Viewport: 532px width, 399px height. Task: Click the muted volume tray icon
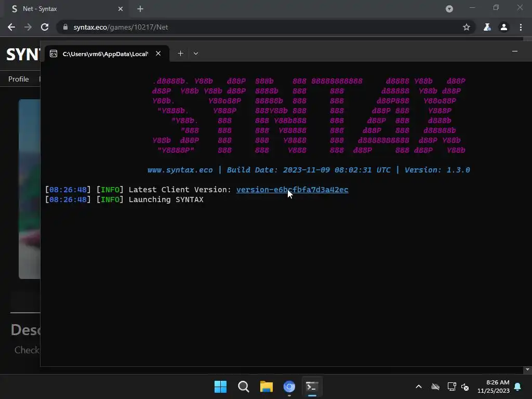pos(465,387)
